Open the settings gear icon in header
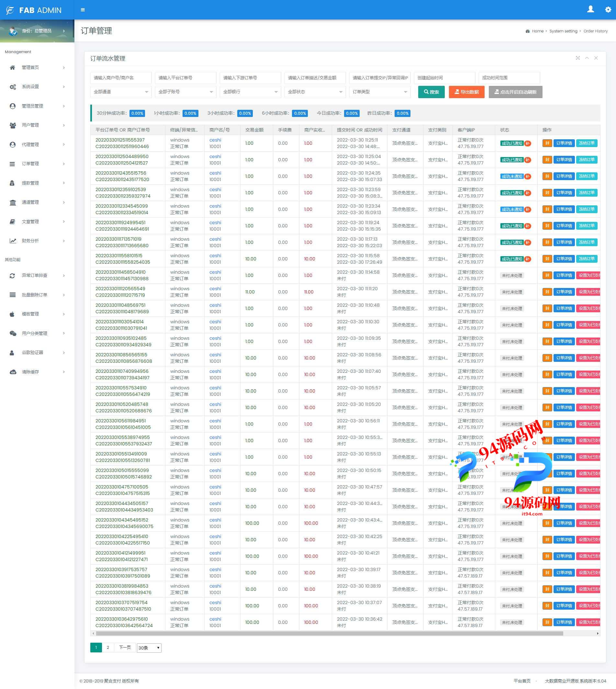 tap(608, 9)
